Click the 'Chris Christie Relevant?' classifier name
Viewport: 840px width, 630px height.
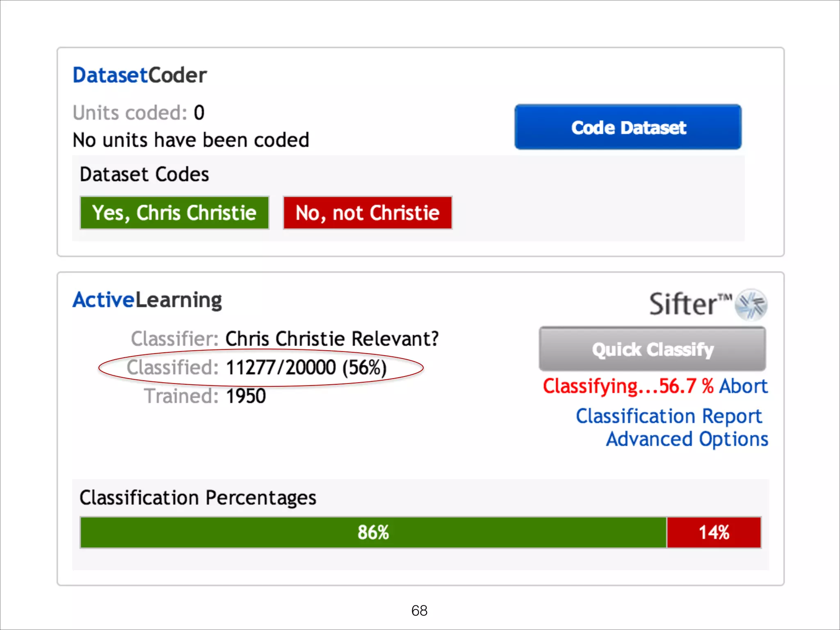(332, 339)
